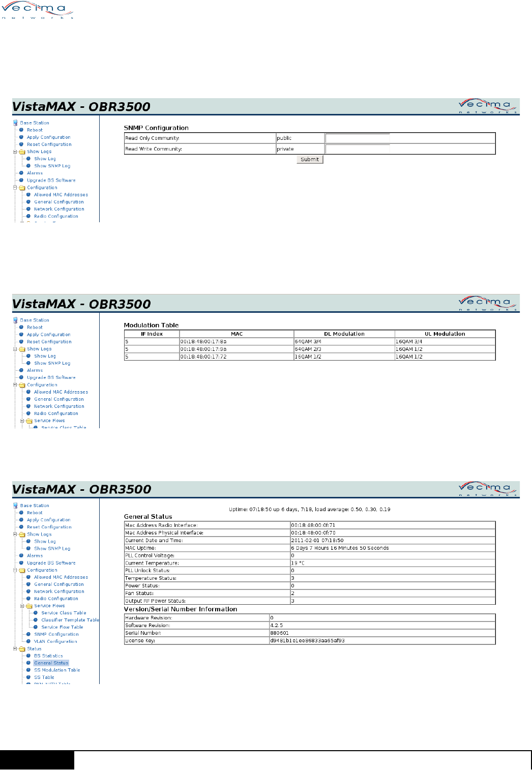
Task: Click Service Flows folder icon on General Status page
Action: pos(29,606)
